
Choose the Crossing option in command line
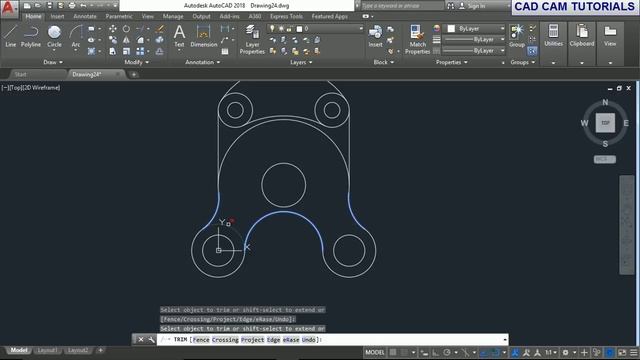coord(225,340)
